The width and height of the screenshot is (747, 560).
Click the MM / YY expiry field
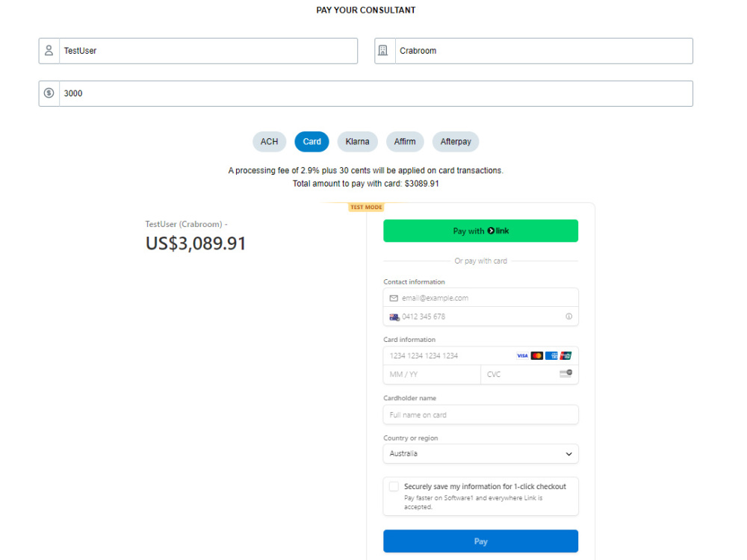tap(432, 374)
